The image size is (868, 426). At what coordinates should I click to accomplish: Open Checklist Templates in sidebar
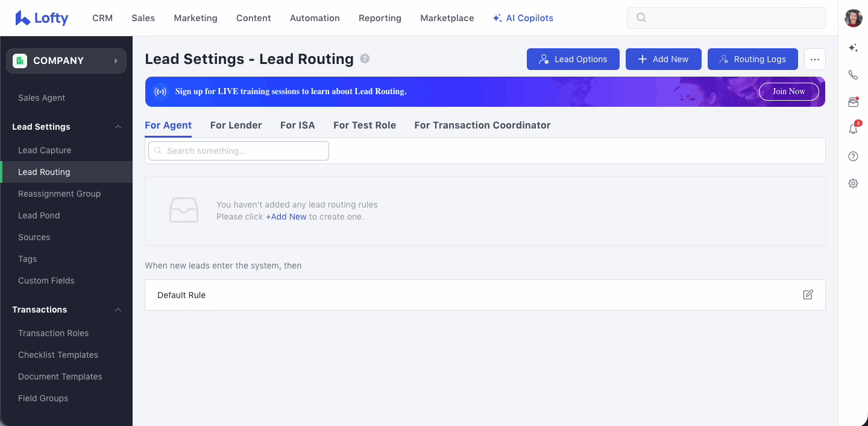tap(58, 355)
